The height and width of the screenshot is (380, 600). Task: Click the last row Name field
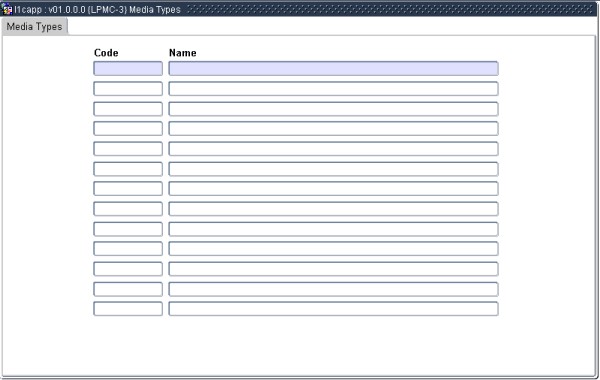click(x=333, y=309)
